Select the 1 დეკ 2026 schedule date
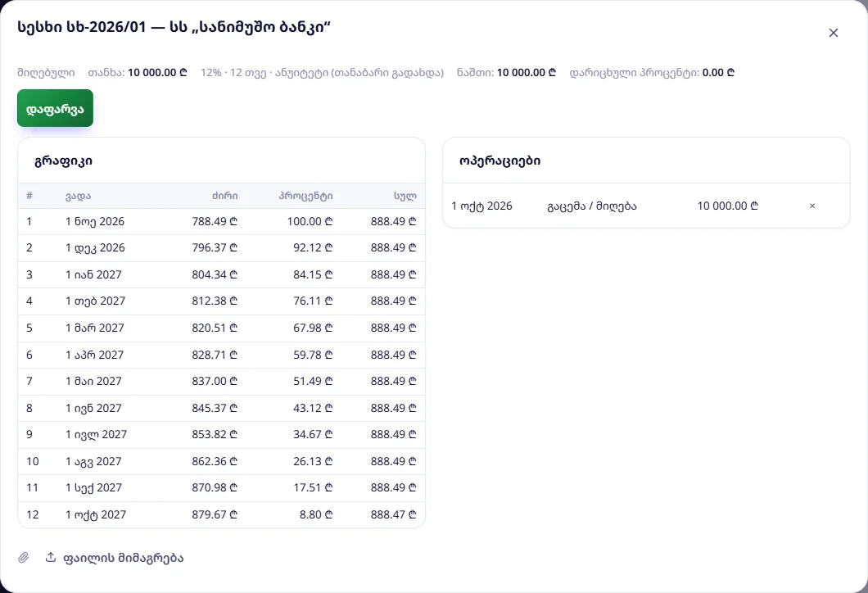Screen dimensions: 868x593 click(95, 248)
